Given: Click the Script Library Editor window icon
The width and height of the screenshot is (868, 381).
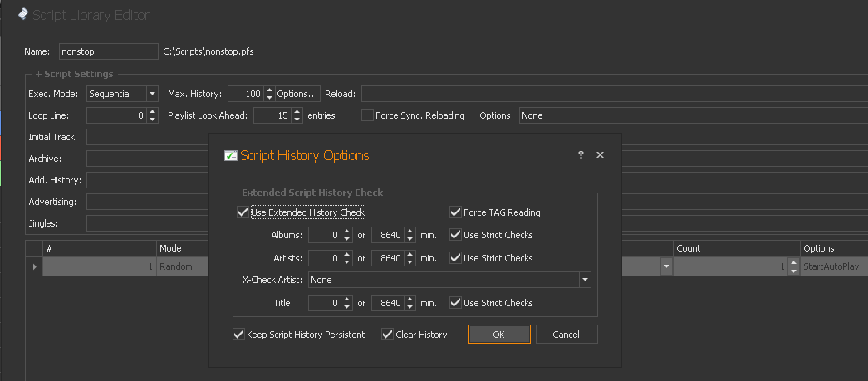Looking at the screenshot, I should pyautogui.click(x=23, y=14).
